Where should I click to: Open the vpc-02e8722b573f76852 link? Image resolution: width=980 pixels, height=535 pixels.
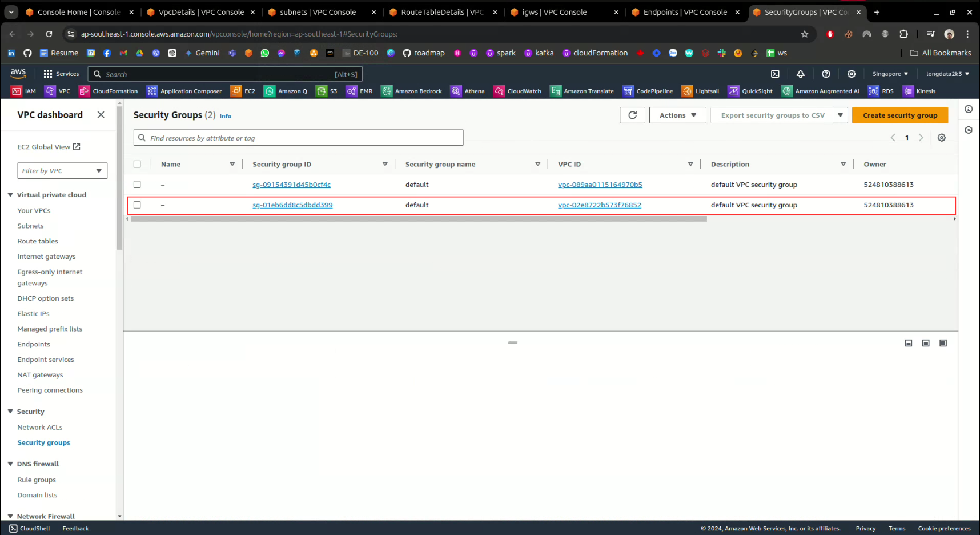pyautogui.click(x=599, y=205)
